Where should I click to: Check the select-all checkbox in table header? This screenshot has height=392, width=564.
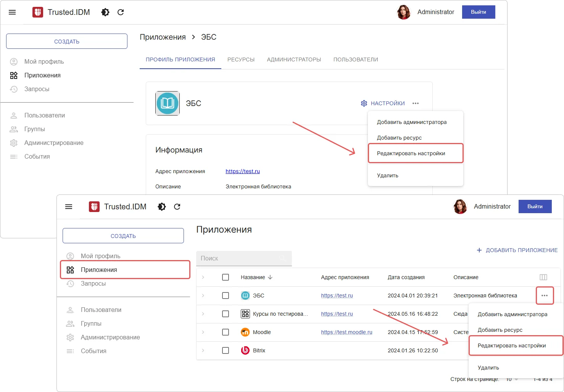226,277
